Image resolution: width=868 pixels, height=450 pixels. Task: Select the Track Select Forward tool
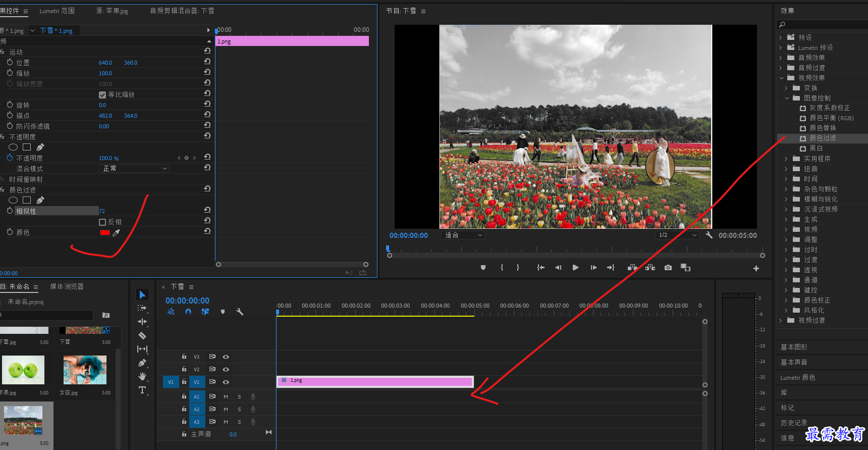point(142,308)
